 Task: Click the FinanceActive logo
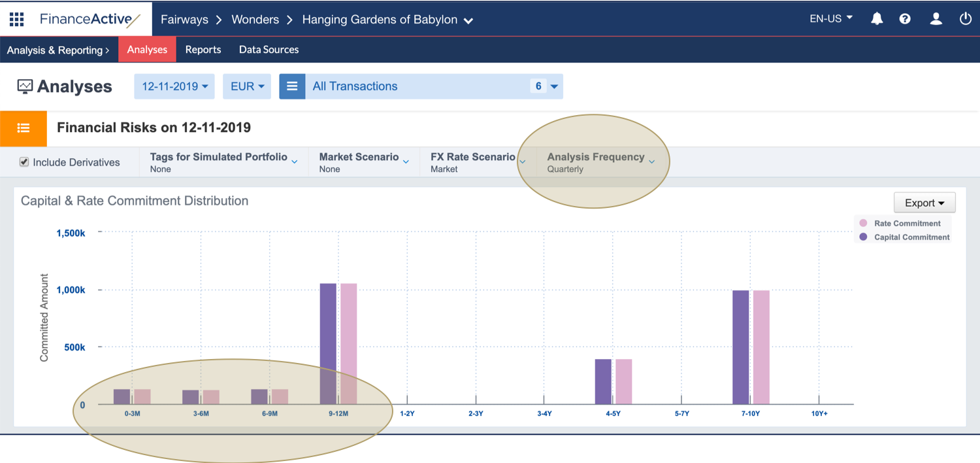(90, 19)
